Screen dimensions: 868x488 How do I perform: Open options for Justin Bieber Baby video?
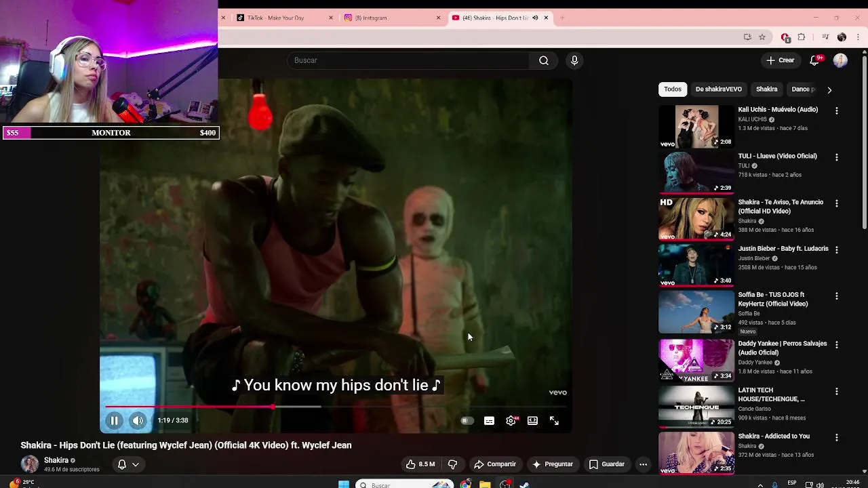point(837,249)
